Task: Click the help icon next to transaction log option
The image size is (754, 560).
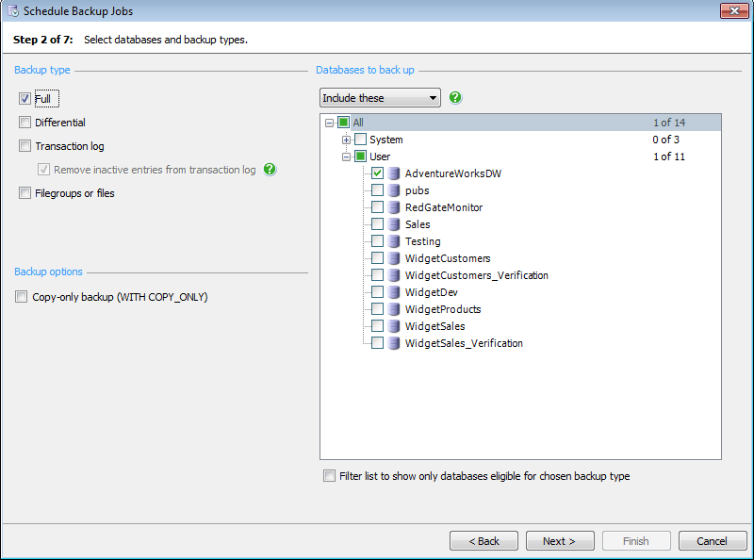Action: click(x=270, y=170)
